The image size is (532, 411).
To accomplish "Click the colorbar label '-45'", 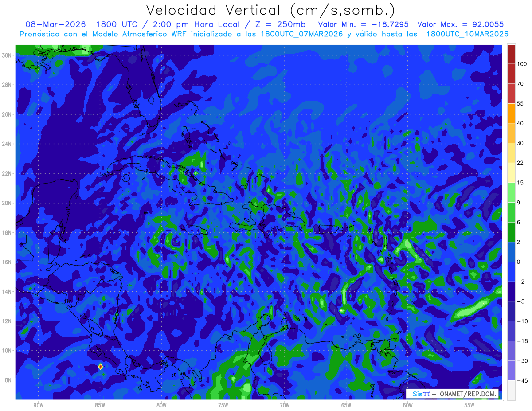I will tap(522, 380).
